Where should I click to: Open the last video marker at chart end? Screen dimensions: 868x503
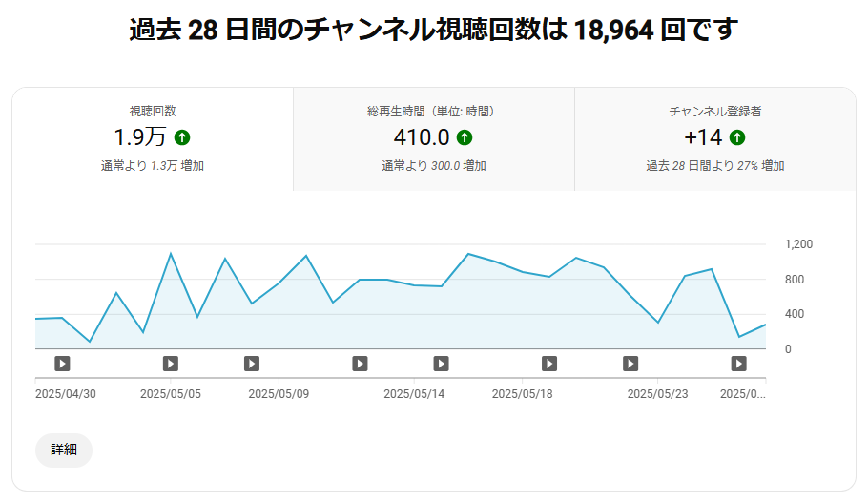click(739, 364)
